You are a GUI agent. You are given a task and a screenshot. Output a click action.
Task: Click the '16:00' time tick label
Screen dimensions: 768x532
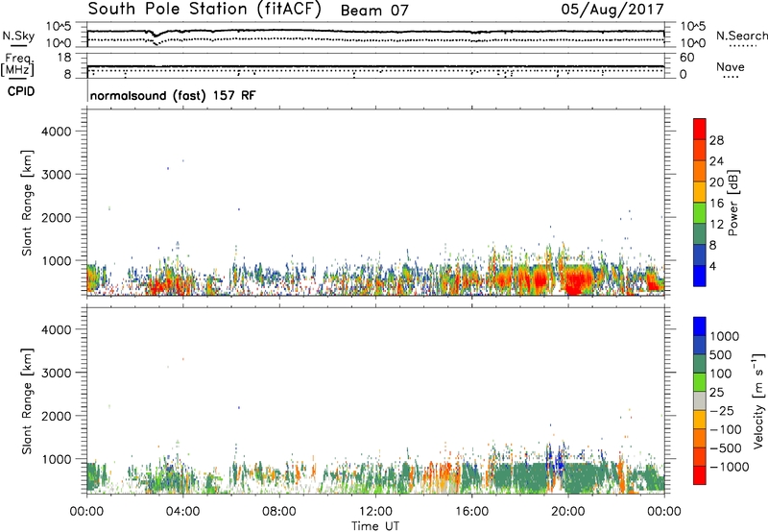(471, 512)
